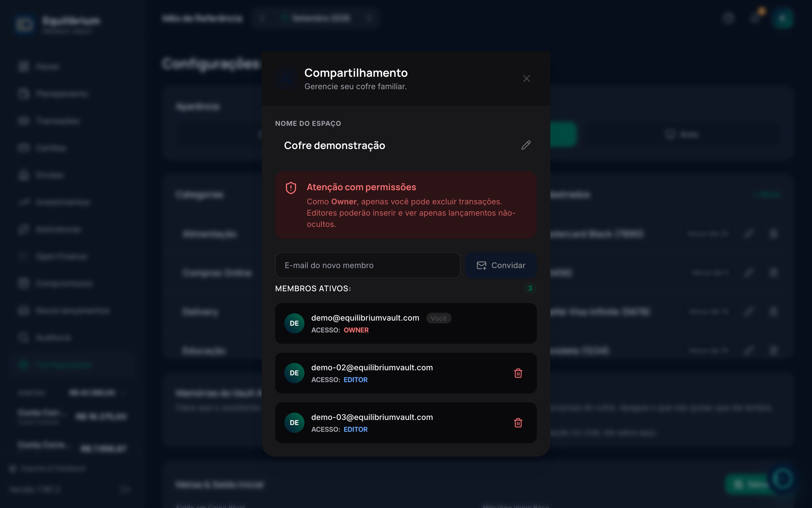
Task: Click the Convidar button
Action: (x=501, y=265)
